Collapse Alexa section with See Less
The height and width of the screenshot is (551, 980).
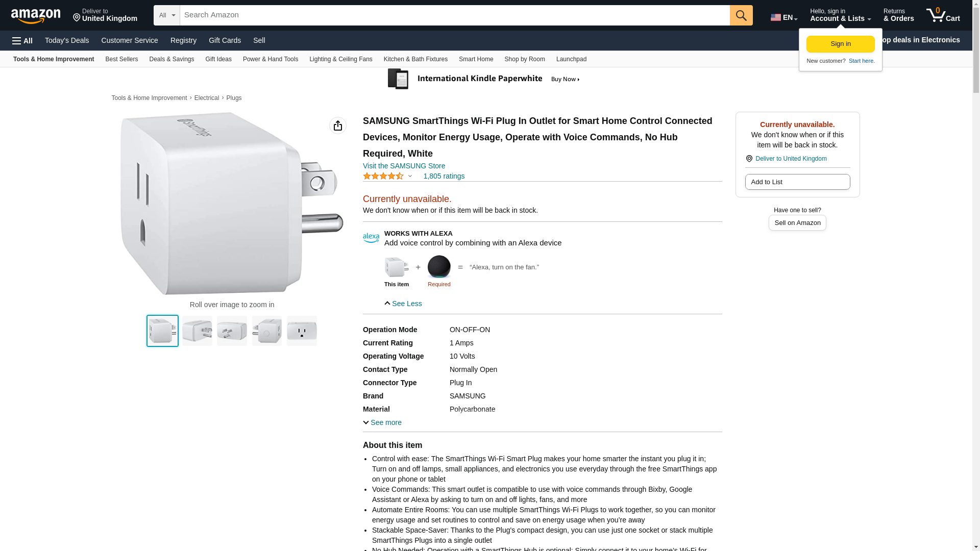[403, 304]
